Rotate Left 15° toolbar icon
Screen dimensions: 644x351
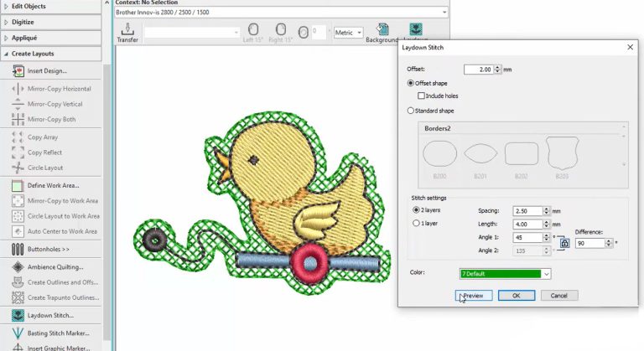(x=253, y=33)
